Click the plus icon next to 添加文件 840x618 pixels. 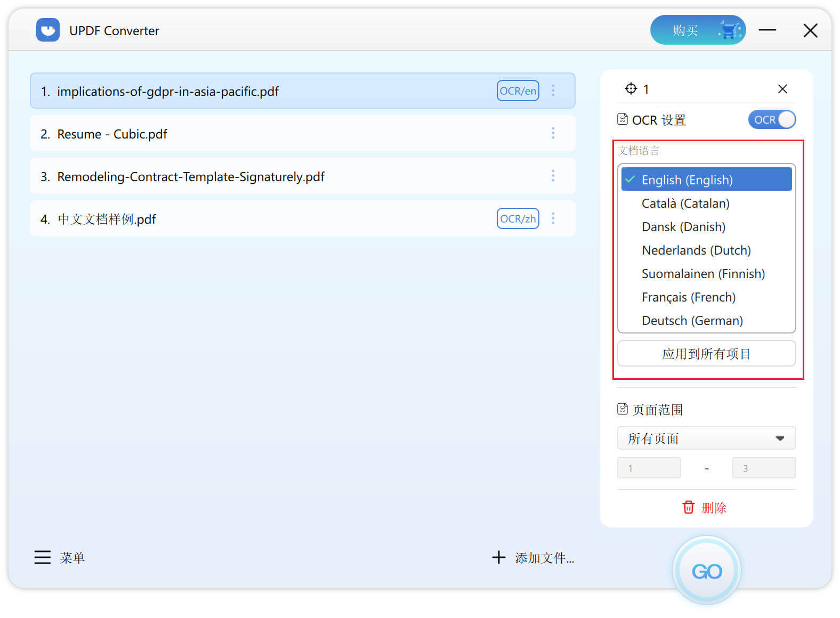498,557
